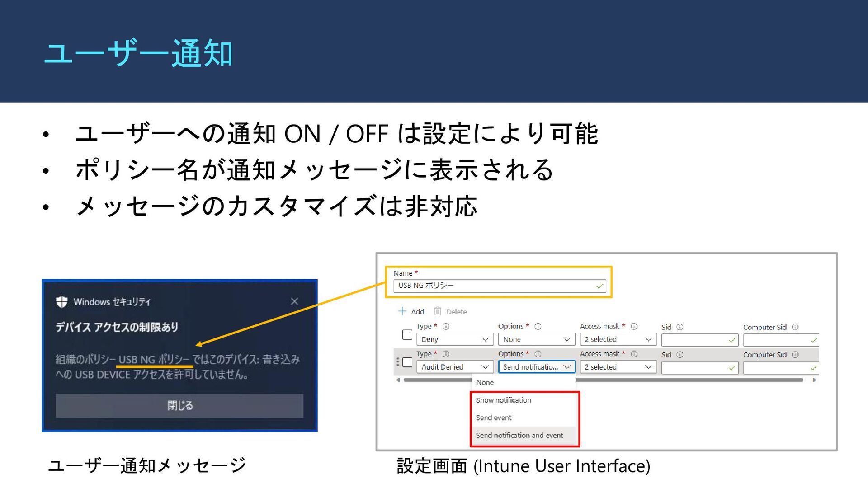
Task: Click the info icon next to Sid in Deny row
Action: coord(679,327)
